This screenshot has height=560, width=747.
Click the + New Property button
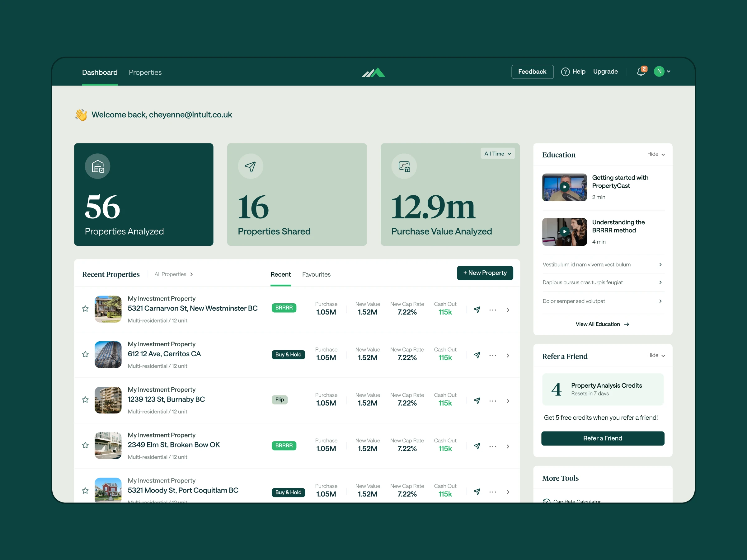485,273
